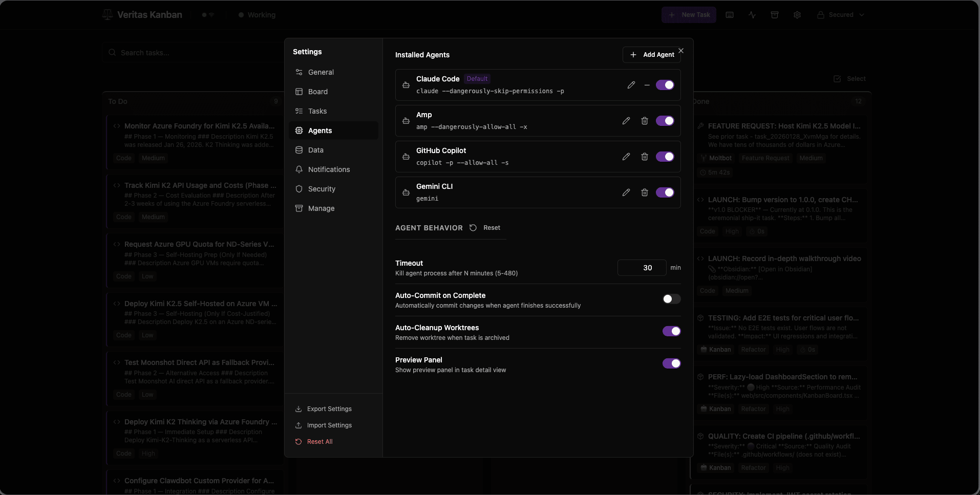The height and width of the screenshot is (495, 980).
Task: Click the Add Agent button
Action: pyautogui.click(x=651, y=55)
